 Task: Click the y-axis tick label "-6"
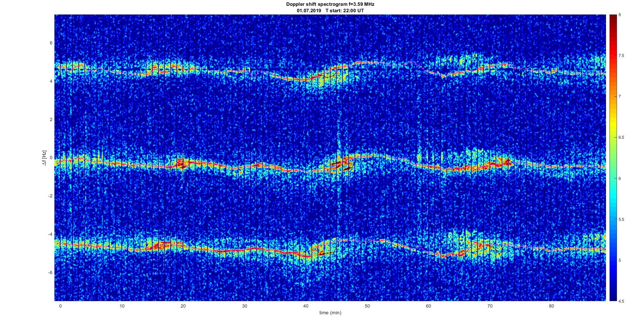tap(50, 272)
